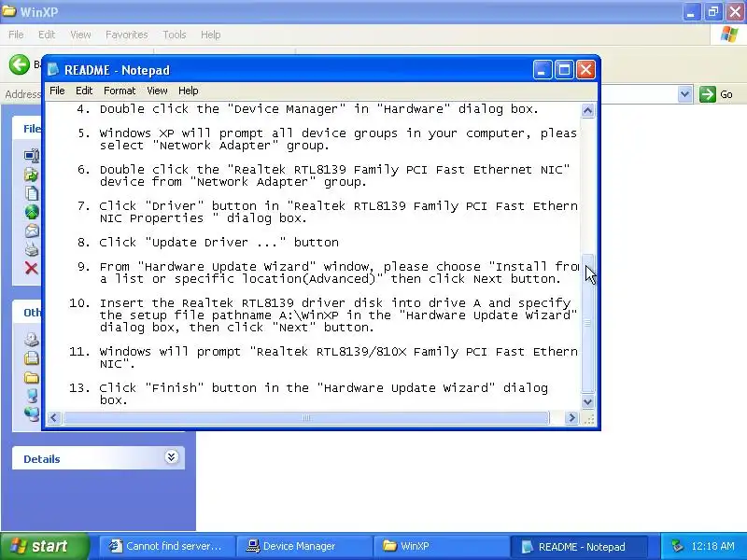
Task: Click the system tray hardware icon
Action: click(x=677, y=546)
